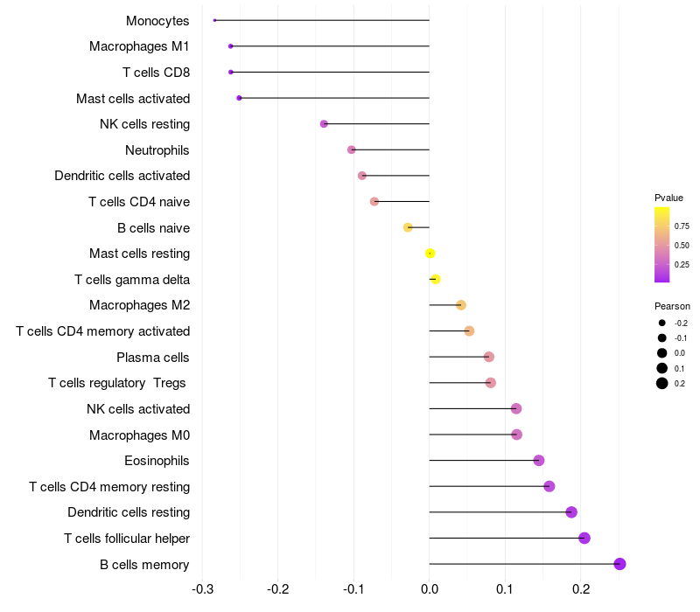Viewport: 700px width, 612px height.
Task: Select the Macrophages M1 data point
Action: (231, 46)
